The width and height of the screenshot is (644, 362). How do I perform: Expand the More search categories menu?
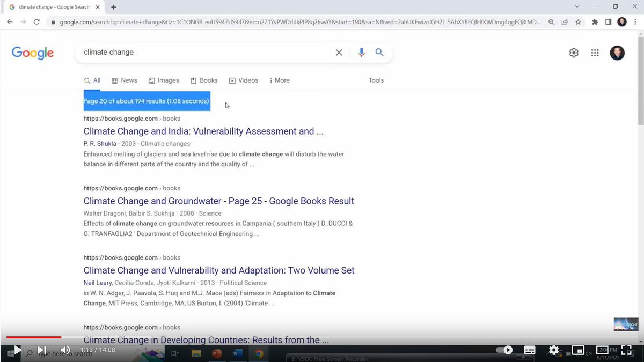point(280,80)
